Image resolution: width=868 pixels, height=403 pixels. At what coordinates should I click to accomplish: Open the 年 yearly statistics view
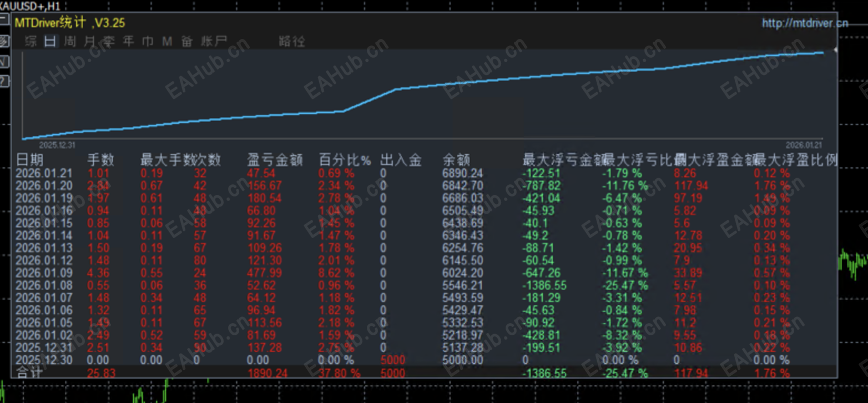tap(128, 41)
